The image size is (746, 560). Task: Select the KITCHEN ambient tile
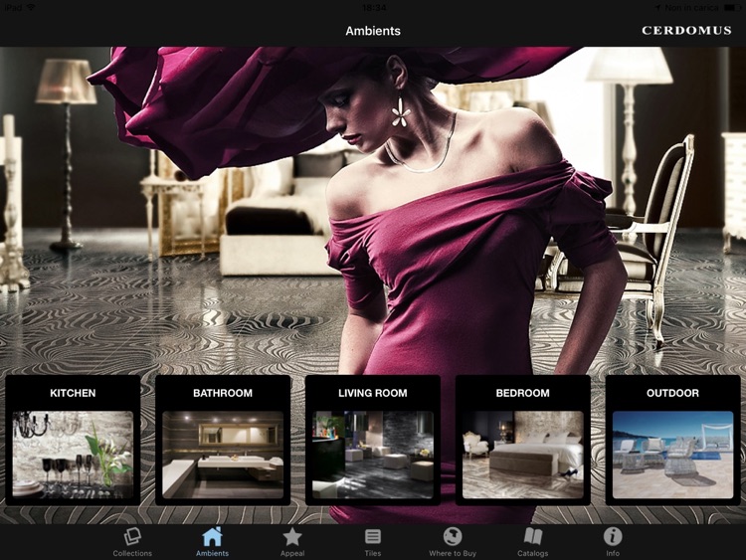pyautogui.click(x=73, y=440)
